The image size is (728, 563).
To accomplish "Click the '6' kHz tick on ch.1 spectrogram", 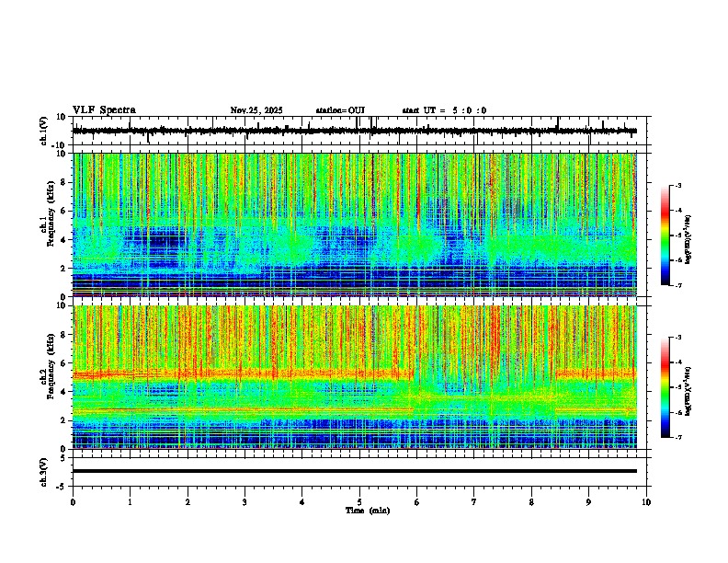I will tap(64, 212).
